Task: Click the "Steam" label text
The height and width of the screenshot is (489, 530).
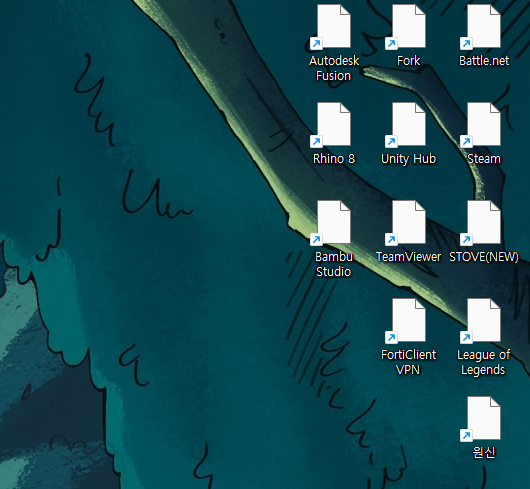Action: [484, 159]
